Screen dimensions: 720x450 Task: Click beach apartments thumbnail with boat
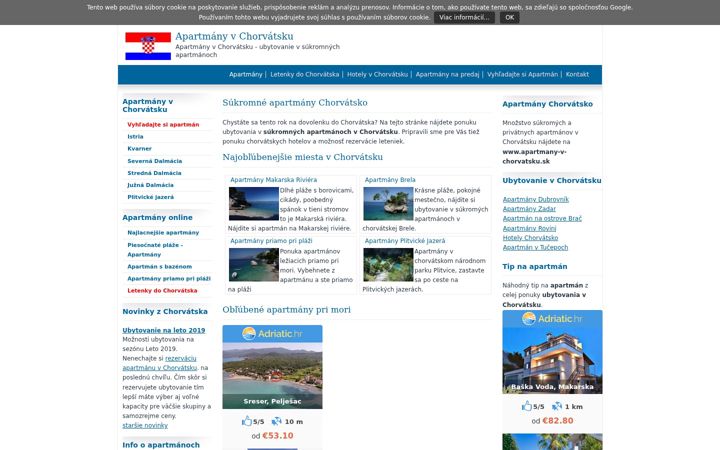tap(253, 265)
